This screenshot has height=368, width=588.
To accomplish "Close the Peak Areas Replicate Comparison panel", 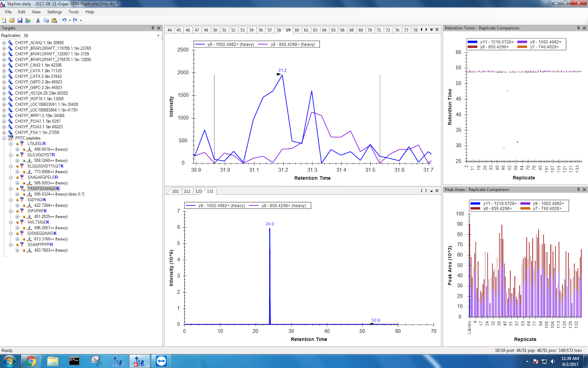I will click(x=584, y=189).
